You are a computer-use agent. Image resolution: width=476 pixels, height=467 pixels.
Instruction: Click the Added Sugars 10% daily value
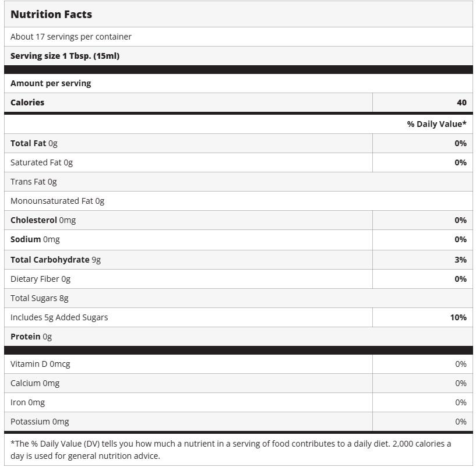click(458, 317)
